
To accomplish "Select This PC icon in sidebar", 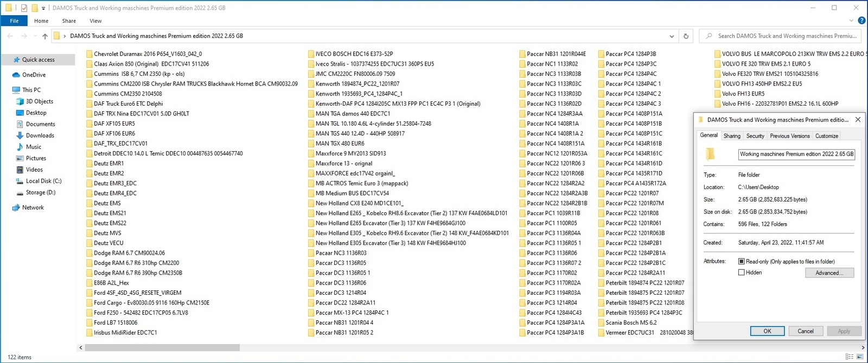I will [x=16, y=90].
